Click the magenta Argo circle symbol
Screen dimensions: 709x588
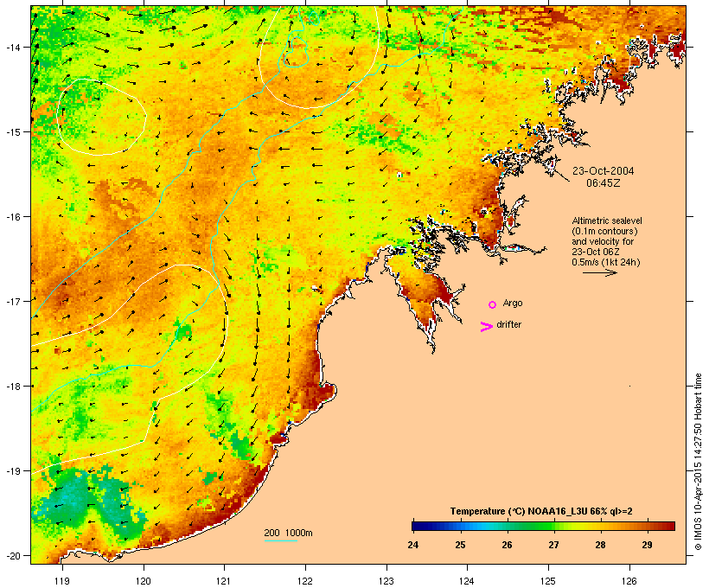tap(493, 304)
